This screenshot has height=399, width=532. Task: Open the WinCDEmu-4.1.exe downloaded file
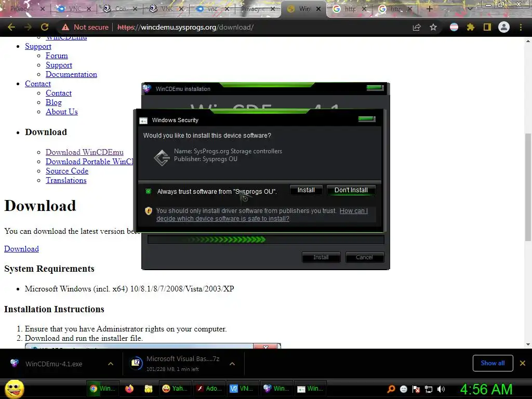click(x=54, y=364)
